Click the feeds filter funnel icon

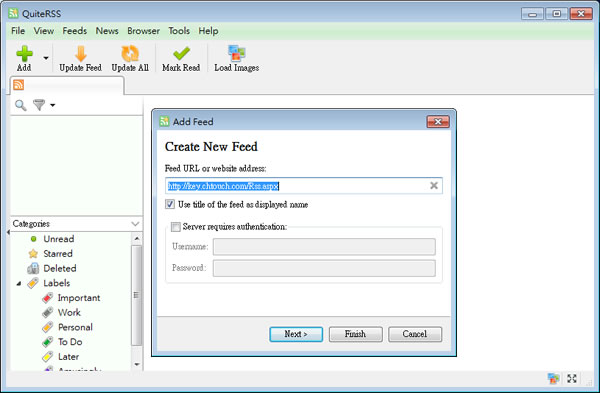coord(39,104)
